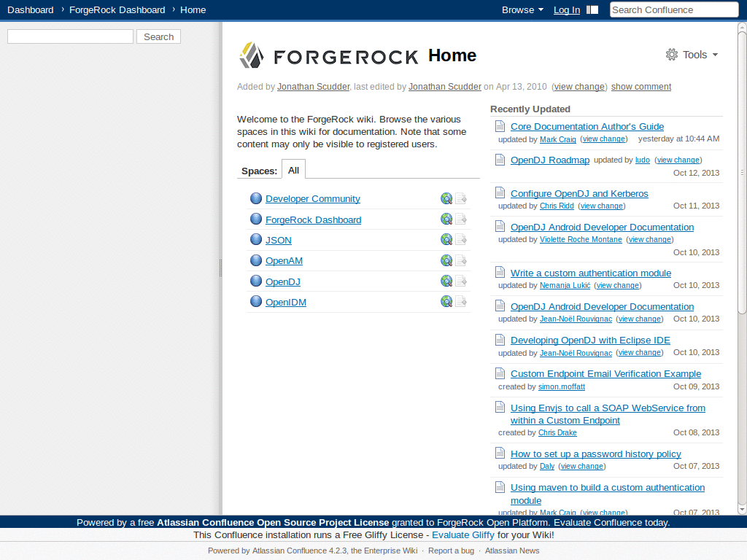Click Report a bug footer link
The height and width of the screenshot is (560, 747).
(451, 551)
